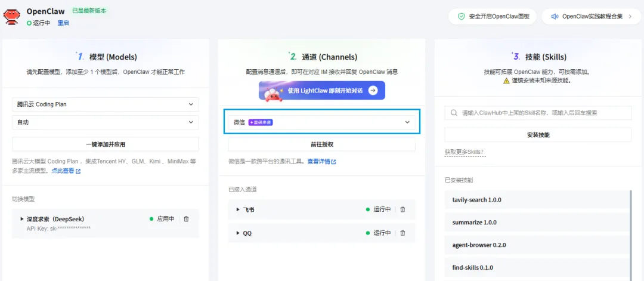Click the shield icon in 安全开启OpenClaw面板
The image size is (644, 281).
pyautogui.click(x=462, y=17)
